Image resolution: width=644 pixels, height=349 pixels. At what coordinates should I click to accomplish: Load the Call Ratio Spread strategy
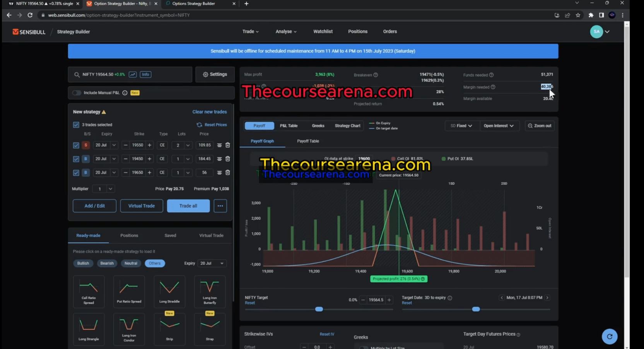[x=89, y=292]
